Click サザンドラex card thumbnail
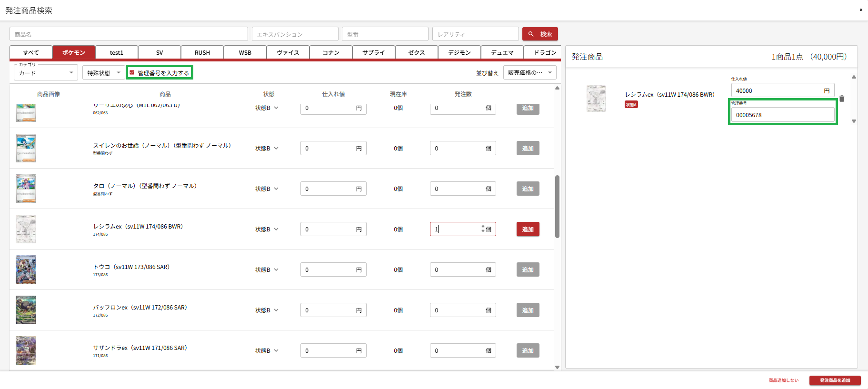Screen dimensions: 868x389 pos(26,350)
